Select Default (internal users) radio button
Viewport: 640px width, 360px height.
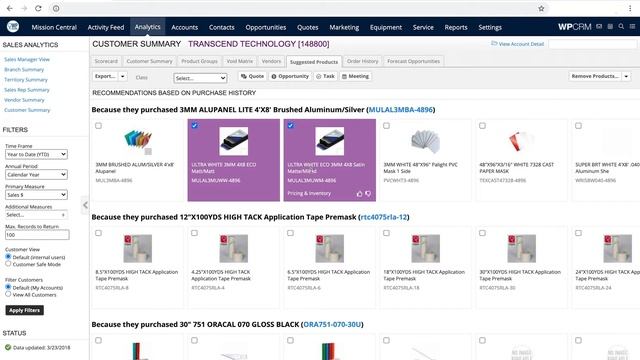click(8, 257)
